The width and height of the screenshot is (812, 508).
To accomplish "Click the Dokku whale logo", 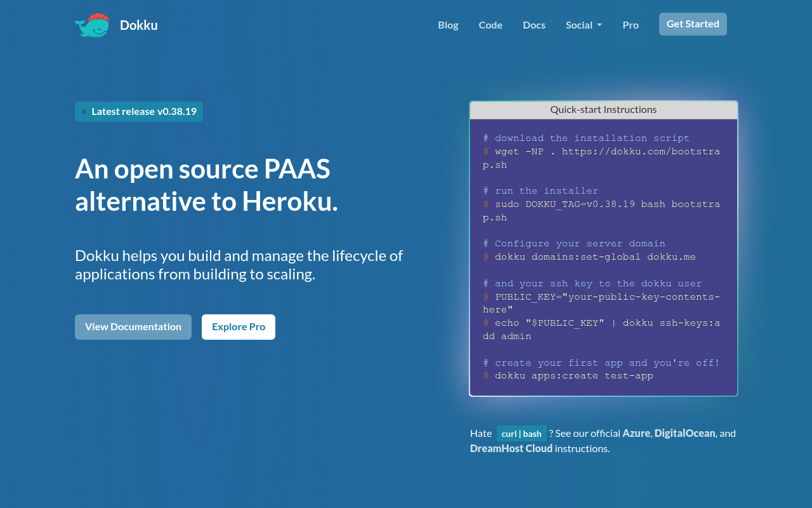I will [x=92, y=25].
